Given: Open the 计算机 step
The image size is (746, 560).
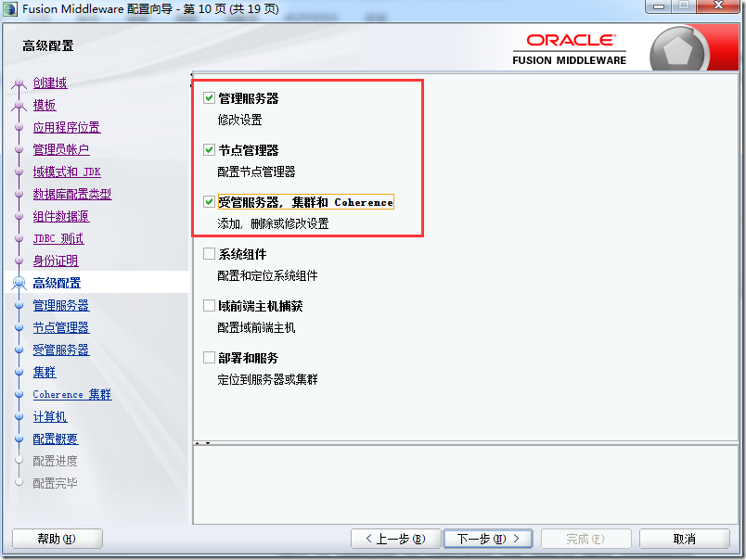Looking at the screenshot, I should 50,417.
